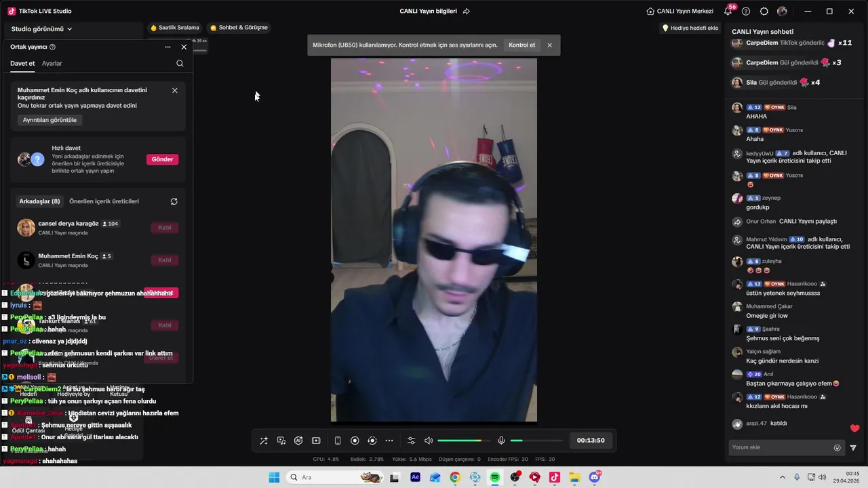Open Spotify from taskbar
The image size is (868, 488).
click(x=495, y=477)
